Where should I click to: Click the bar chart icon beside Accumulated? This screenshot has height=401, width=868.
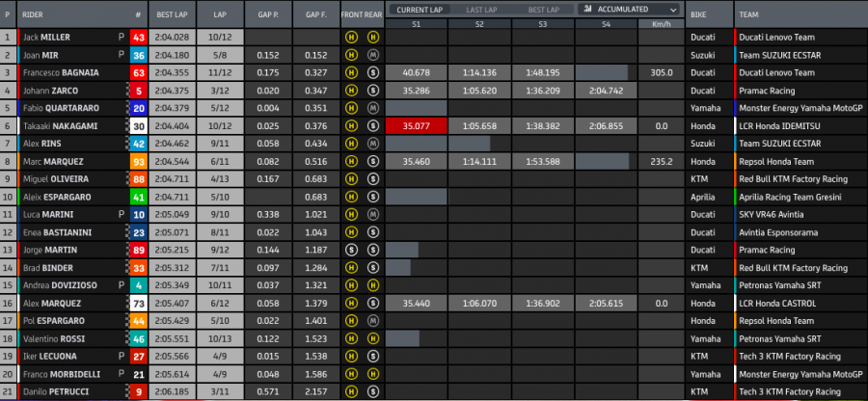[587, 9]
